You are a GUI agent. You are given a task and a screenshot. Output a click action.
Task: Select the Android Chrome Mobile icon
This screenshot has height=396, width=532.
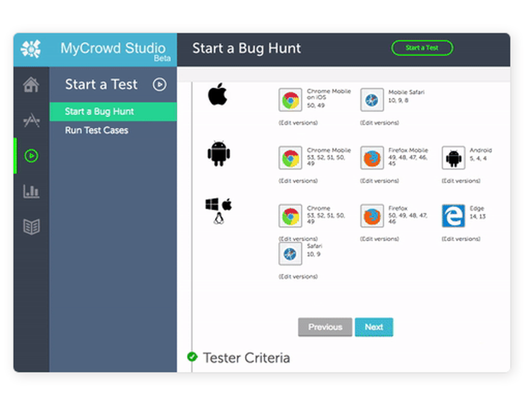[x=290, y=158]
